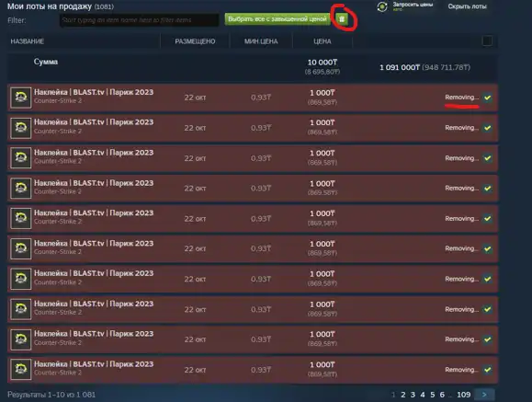Open the last row's sticker thumbnail
This screenshot has width=532, height=402.
point(21,370)
